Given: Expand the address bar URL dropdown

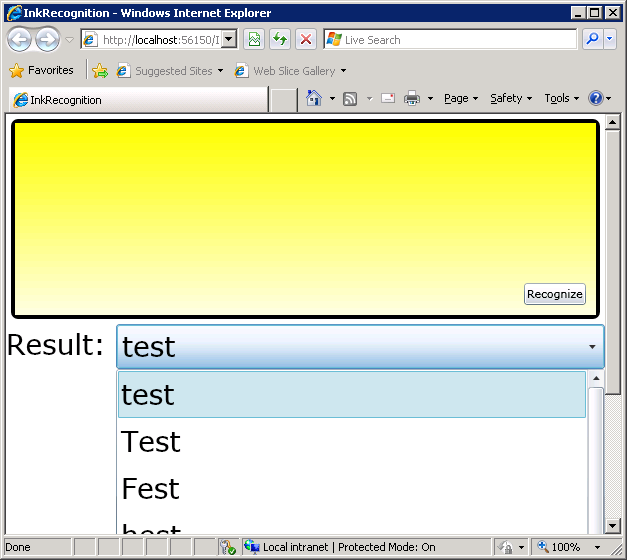Looking at the screenshot, I should tap(229, 40).
